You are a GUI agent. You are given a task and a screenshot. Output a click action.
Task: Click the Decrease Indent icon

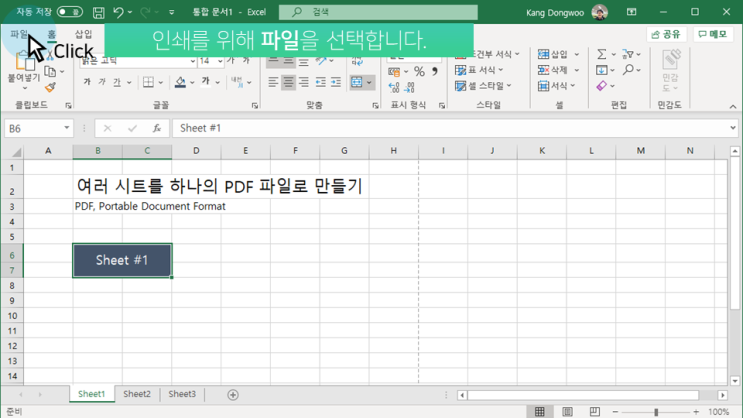coord(321,82)
